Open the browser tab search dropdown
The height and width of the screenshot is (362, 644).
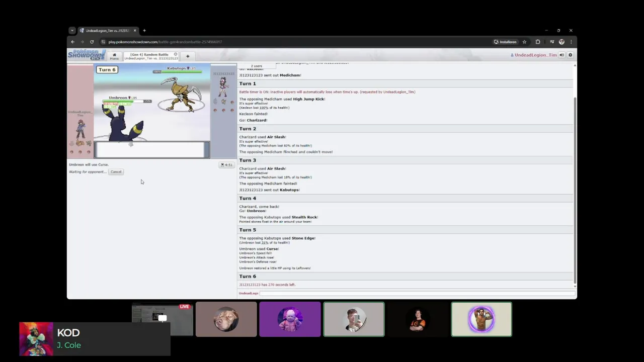pos(72,31)
